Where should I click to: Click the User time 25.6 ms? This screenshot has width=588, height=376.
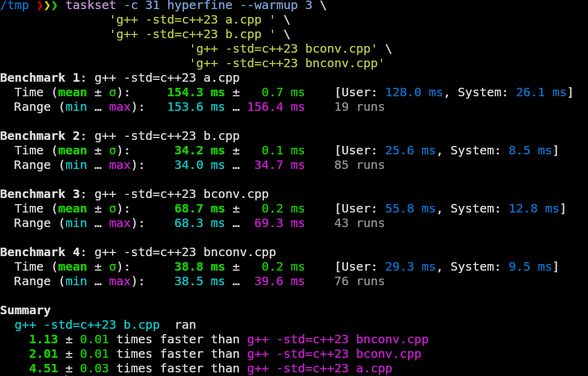point(410,151)
